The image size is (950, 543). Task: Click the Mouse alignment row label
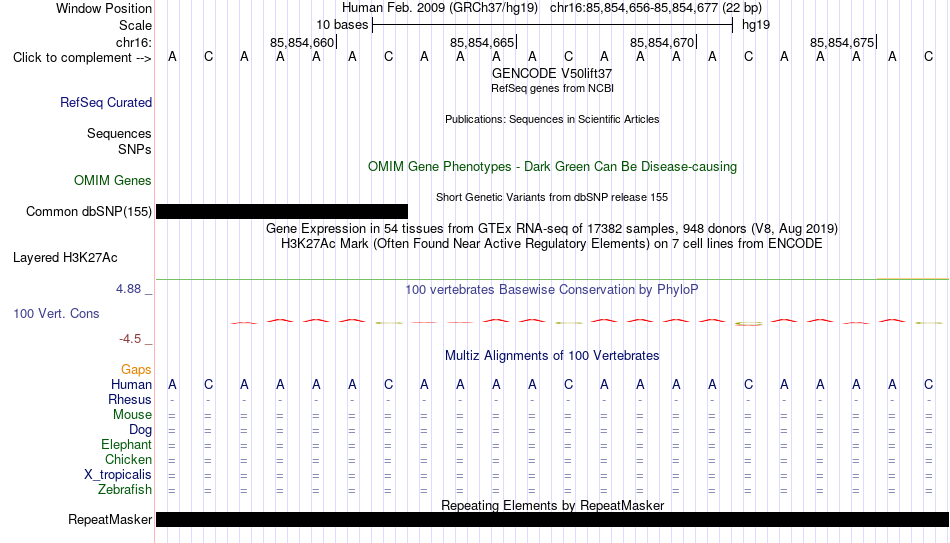point(133,415)
